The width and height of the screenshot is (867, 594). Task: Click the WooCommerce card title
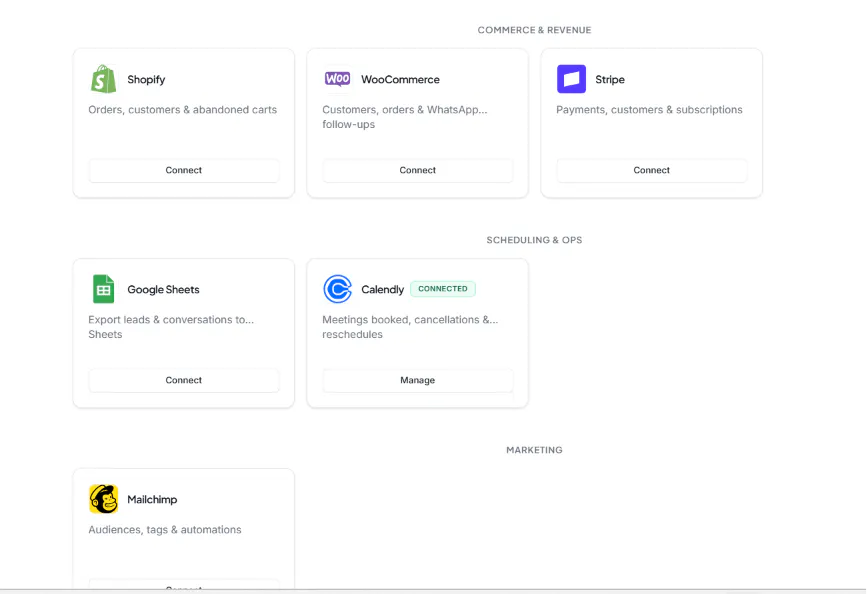pos(400,80)
